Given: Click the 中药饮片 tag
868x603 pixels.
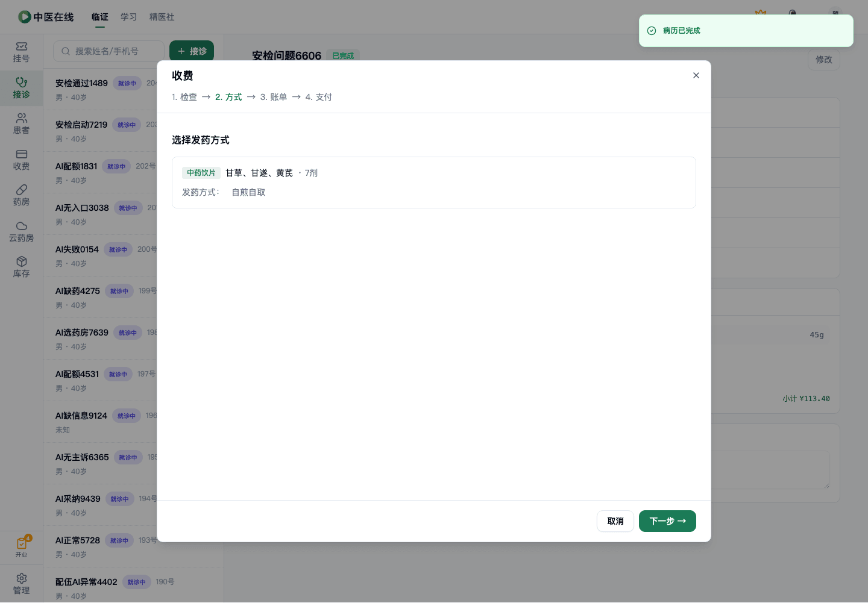Looking at the screenshot, I should click(x=201, y=173).
